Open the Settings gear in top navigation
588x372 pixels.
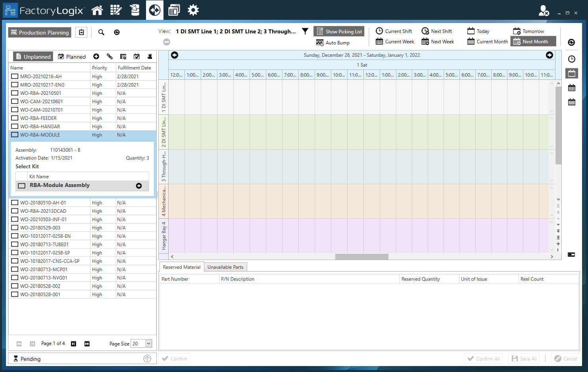coord(193,10)
